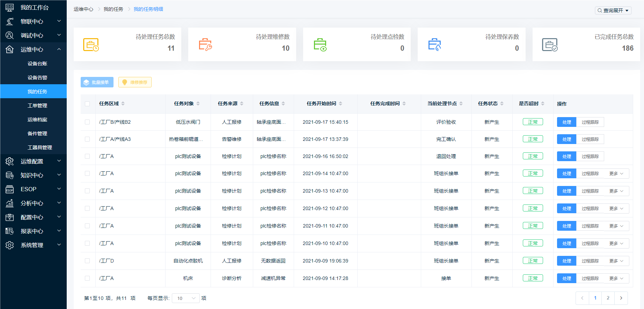Screen dimensions: 644x309
Task: Check the row dated 2021-09-14 10:47:00
Action: 87,173
